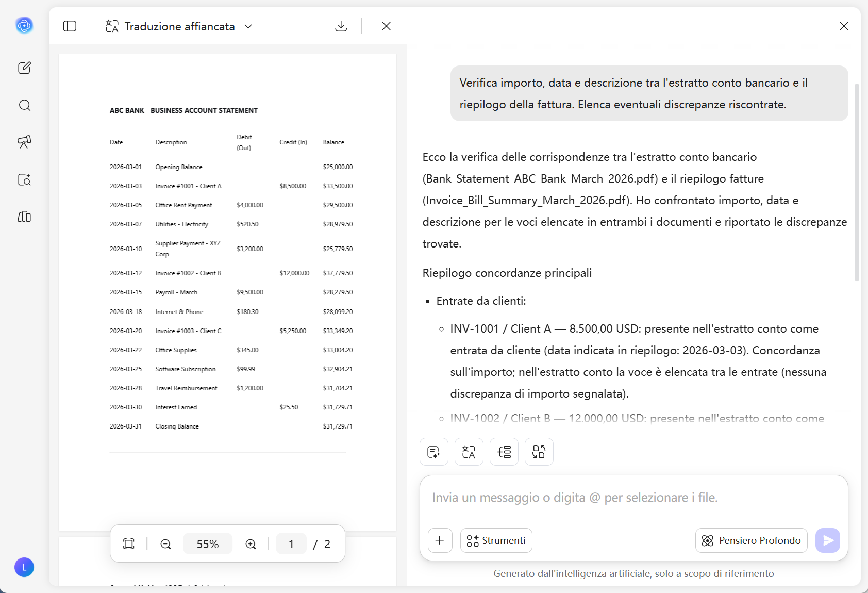Click the Utilities - Electricity entry
The height and width of the screenshot is (593, 868).
[181, 224]
